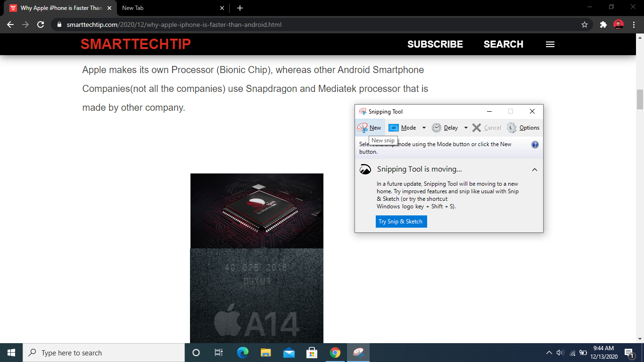Select 'Why Apple iPhone is Faster' tab
The width and height of the screenshot is (644, 362).
click(59, 8)
